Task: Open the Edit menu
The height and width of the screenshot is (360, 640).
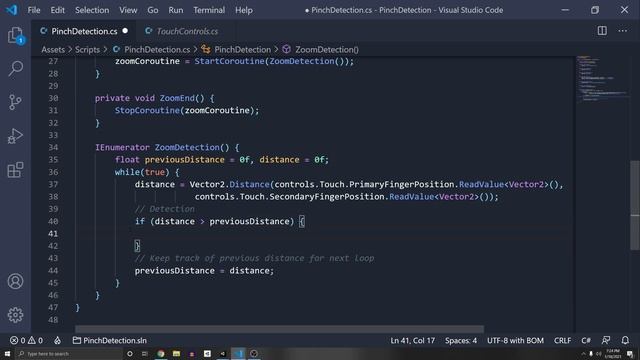Action: pos(58,10)
